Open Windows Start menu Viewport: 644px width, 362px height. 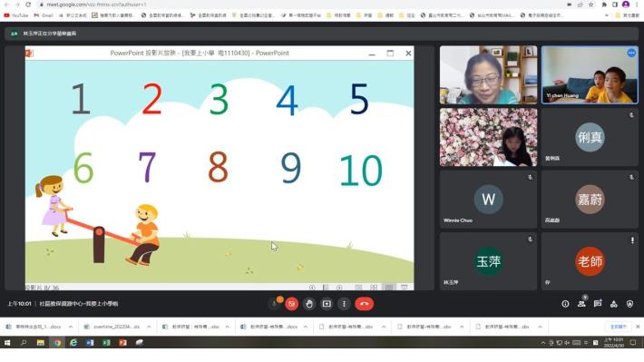pyautogui.click(x=7, y=342)
